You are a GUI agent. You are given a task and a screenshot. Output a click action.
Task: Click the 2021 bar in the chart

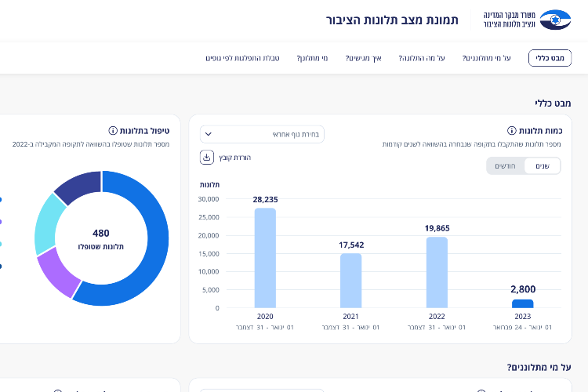351,281
